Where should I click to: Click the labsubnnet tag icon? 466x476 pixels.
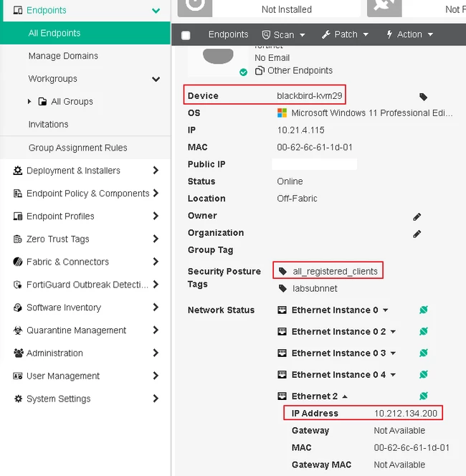282,288
